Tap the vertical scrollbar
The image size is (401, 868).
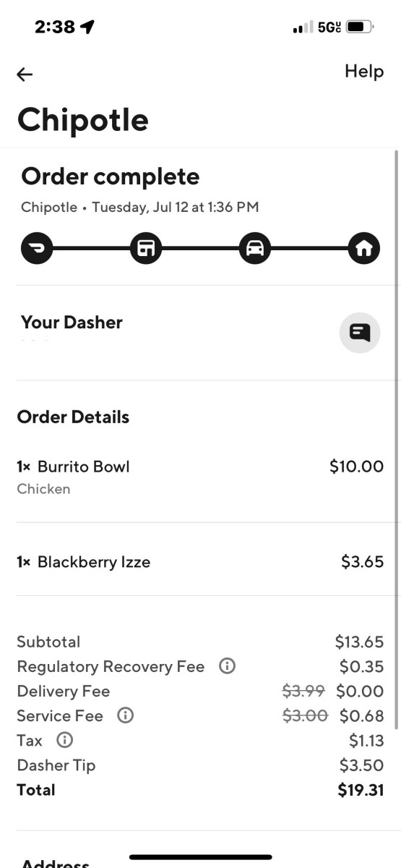[396, 440]
